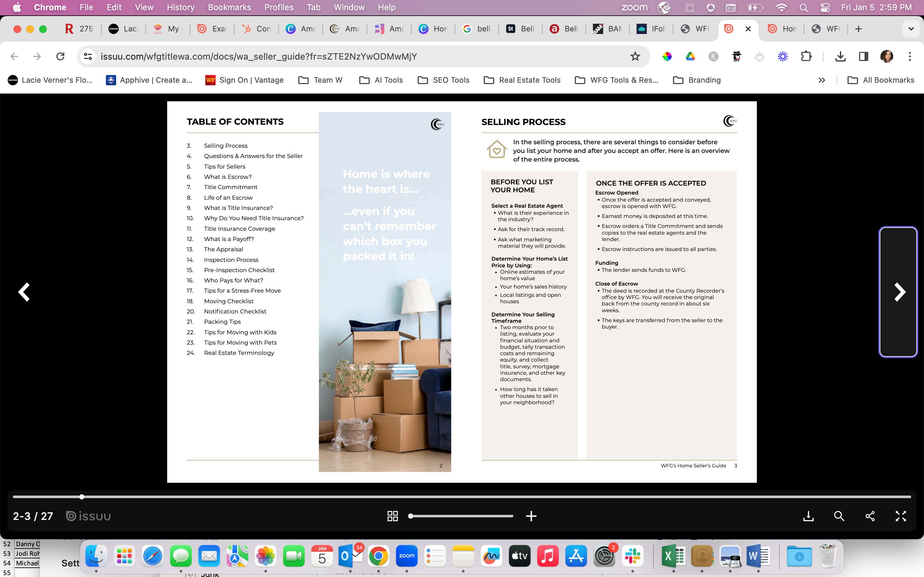Open the Bookmarks menu in menu bar

[229, 7]
